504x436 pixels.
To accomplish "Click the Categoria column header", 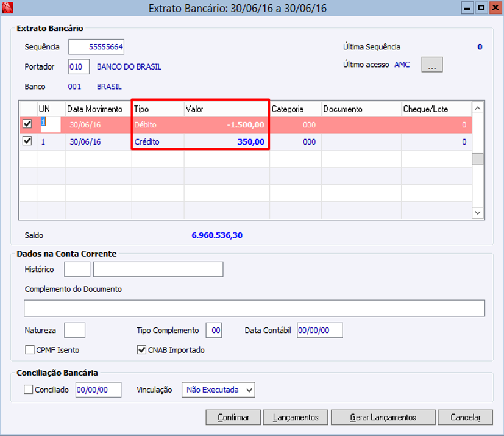I will [x=296, y=109].
